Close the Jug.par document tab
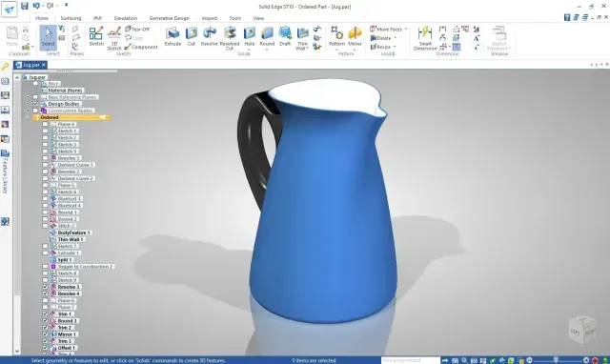The image size is (610, 364). coord(44,65)
